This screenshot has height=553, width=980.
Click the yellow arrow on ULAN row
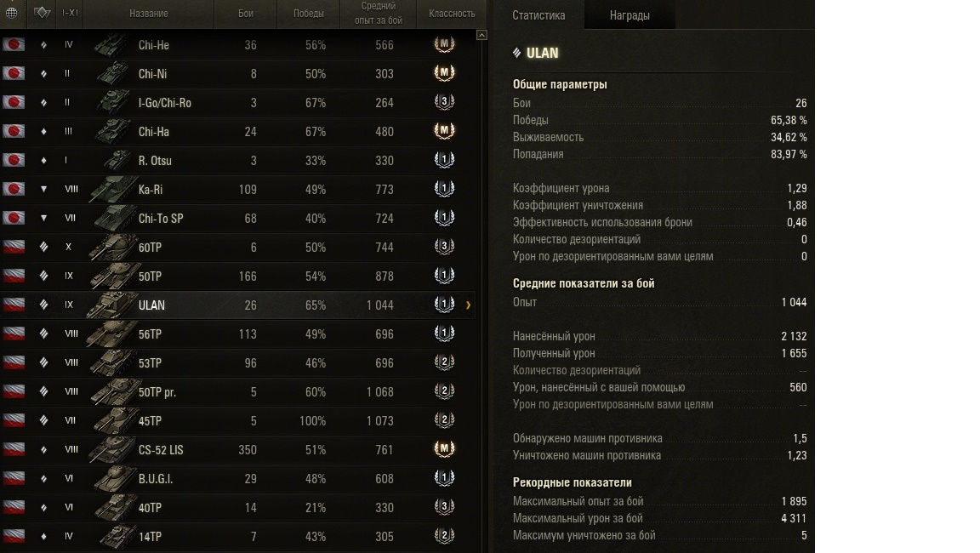click(468, 305)
